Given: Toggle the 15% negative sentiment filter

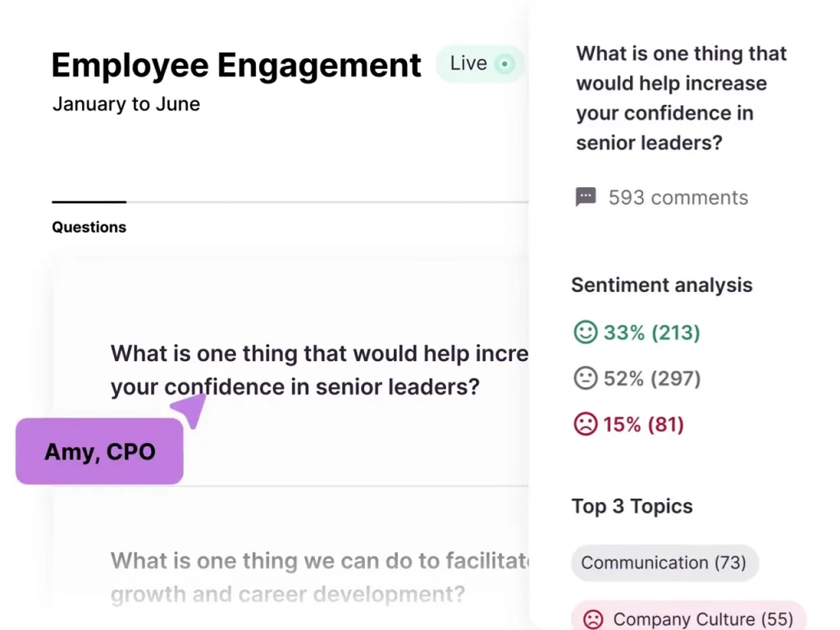Looking at the screenshot, I should pyautogui.click(x=630, y=424).
